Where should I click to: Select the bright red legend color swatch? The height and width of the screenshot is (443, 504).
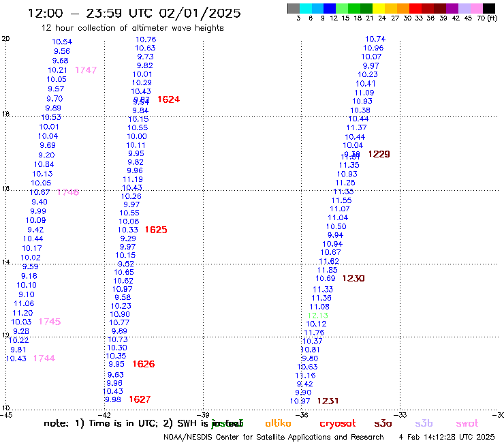pos(415,8)
